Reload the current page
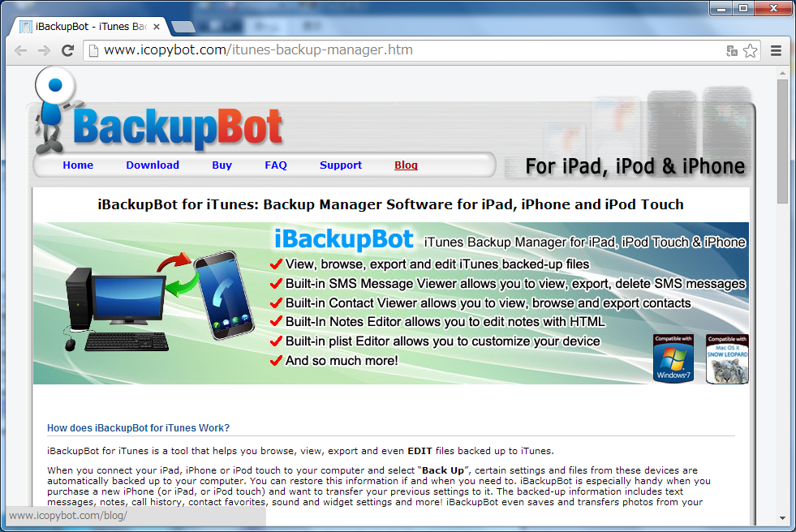Viewport: 796px width, 532px height. [x=67, y=50]
